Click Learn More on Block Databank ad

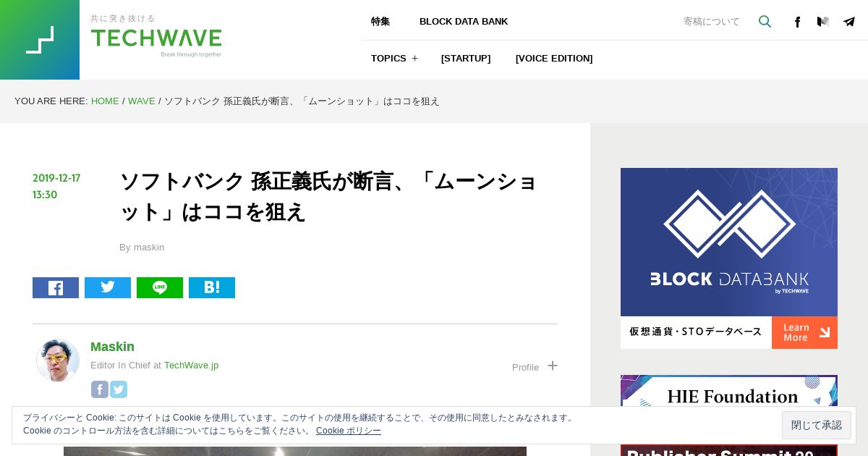coord(804,332)
